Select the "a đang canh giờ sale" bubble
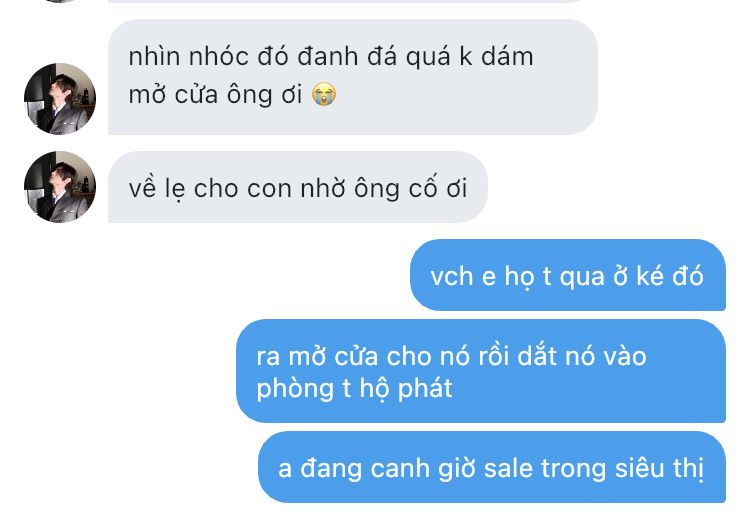The height and width of the screenshot is (510, 750). [492, 467]
